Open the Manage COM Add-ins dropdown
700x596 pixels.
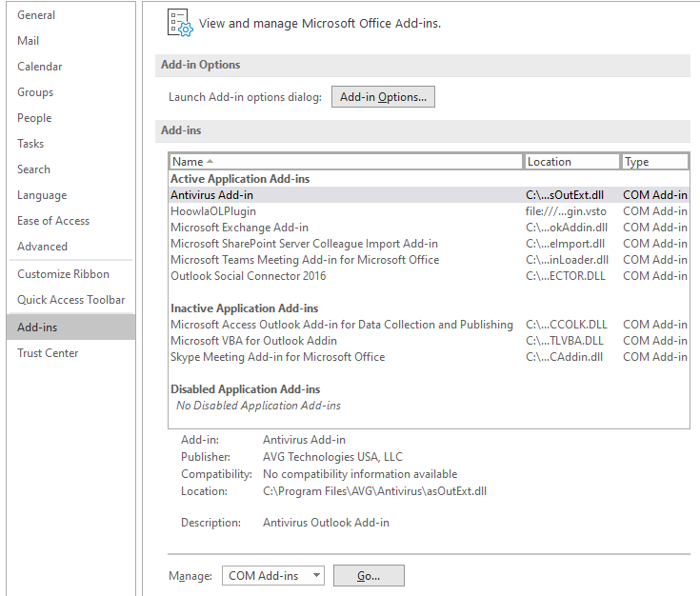[272, 575]
